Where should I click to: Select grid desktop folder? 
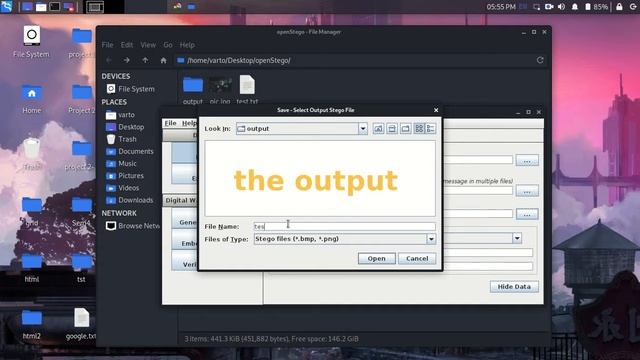pyautogui.click(x=31, y=211)
